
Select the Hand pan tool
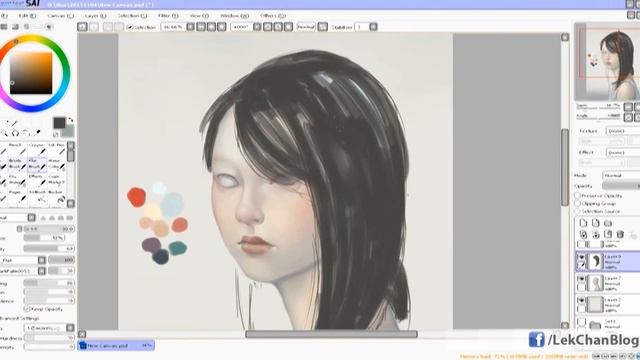26,133
